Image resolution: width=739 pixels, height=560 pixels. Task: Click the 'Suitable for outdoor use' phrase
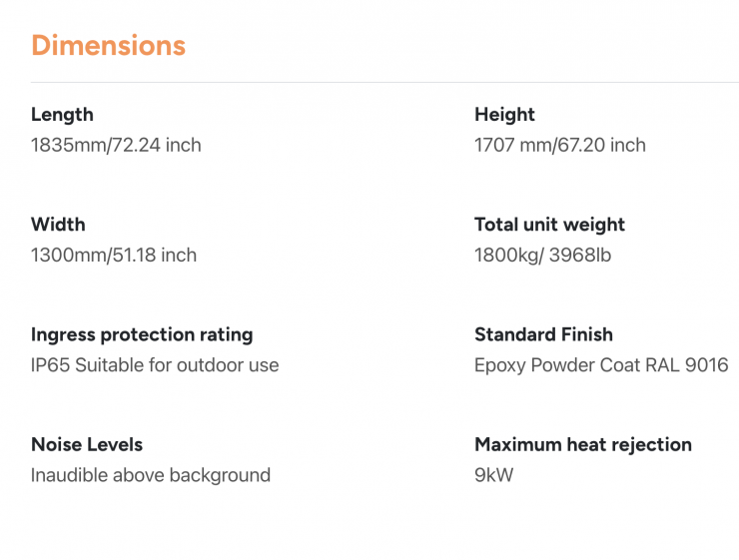178,365
